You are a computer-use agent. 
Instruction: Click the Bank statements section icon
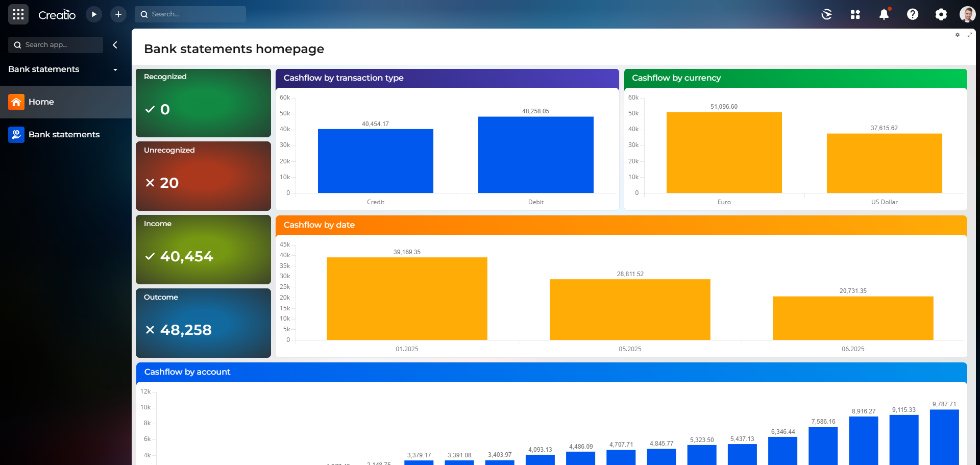tap(16, 135)
